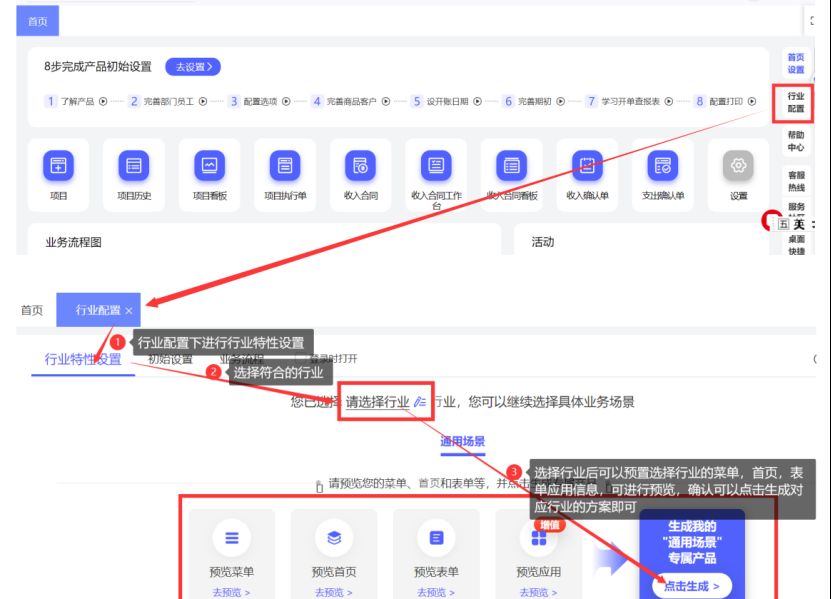Expand step 1 了解产品 arrow

point(104,101)
